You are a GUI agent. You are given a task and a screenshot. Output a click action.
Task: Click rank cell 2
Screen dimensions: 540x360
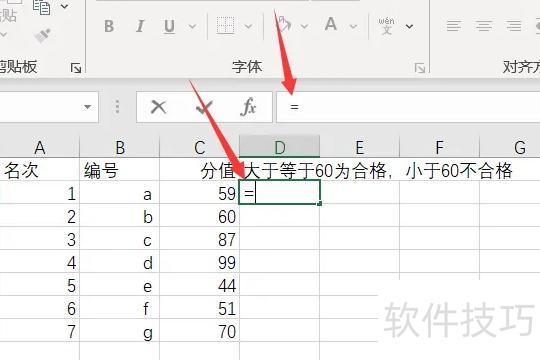[40, 216]
